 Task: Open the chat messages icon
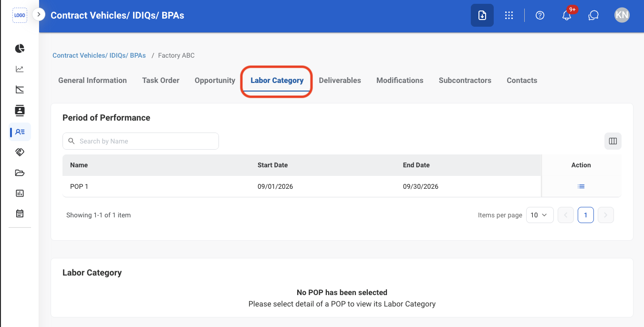tap(593, 15)
